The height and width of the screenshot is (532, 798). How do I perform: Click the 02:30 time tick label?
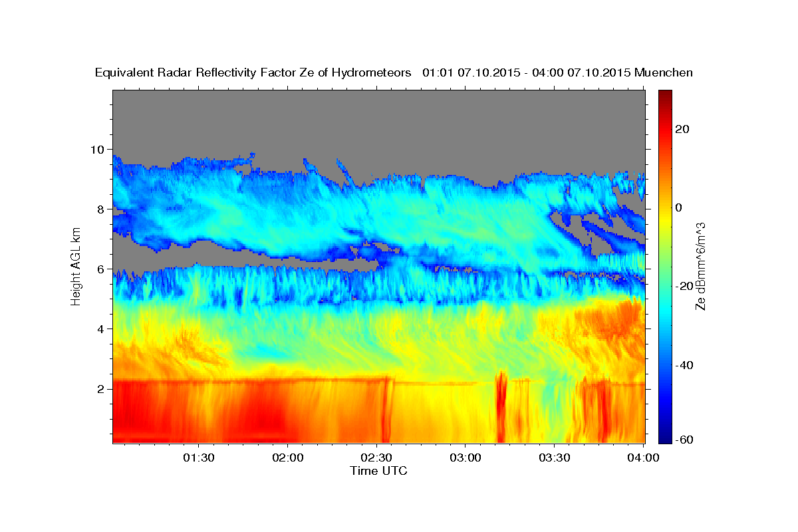point(377,458)
